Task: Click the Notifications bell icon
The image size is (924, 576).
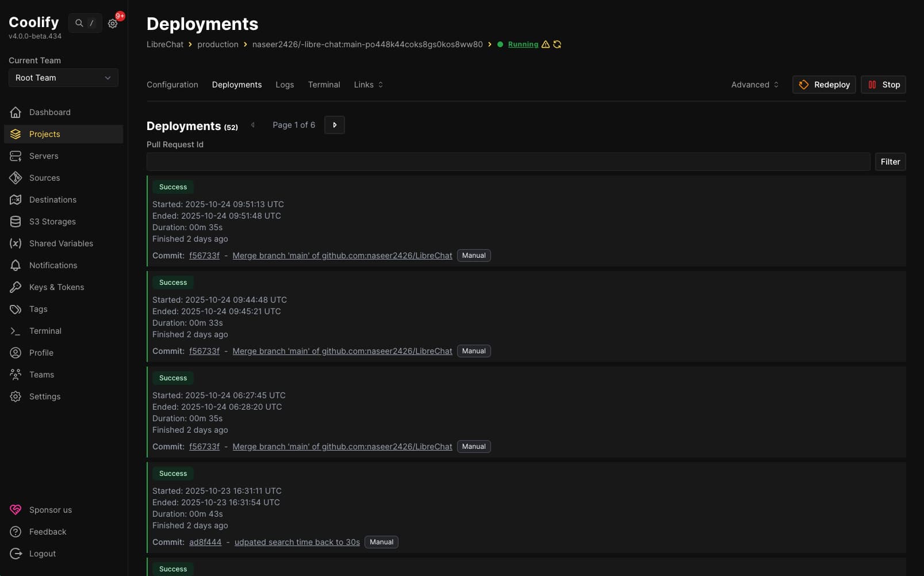Action: (16, 265)
